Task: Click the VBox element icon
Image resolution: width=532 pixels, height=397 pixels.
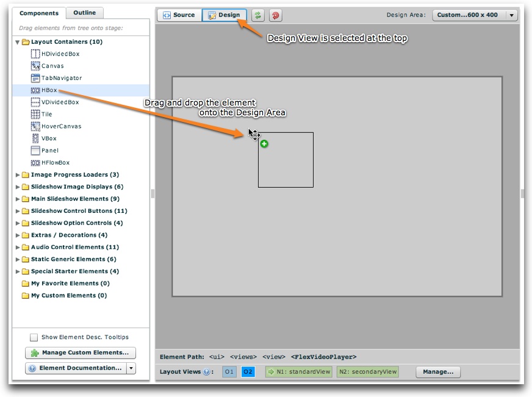Action: pos(35,138)
